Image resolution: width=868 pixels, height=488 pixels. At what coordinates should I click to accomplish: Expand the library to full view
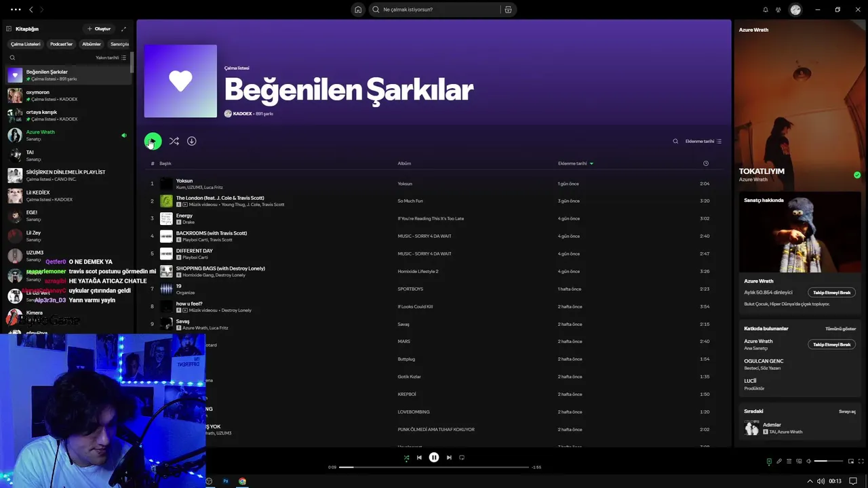tap(123, 29)
